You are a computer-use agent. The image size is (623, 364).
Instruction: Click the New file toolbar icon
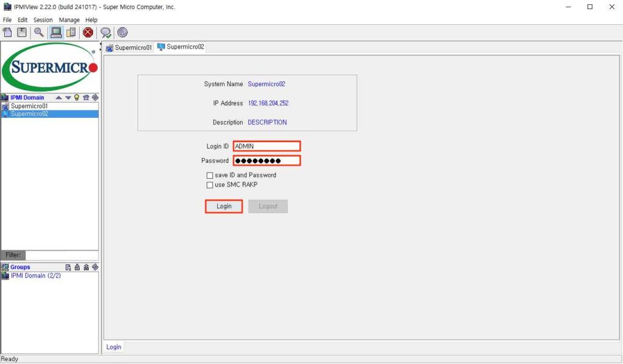[x=7, y=33]
